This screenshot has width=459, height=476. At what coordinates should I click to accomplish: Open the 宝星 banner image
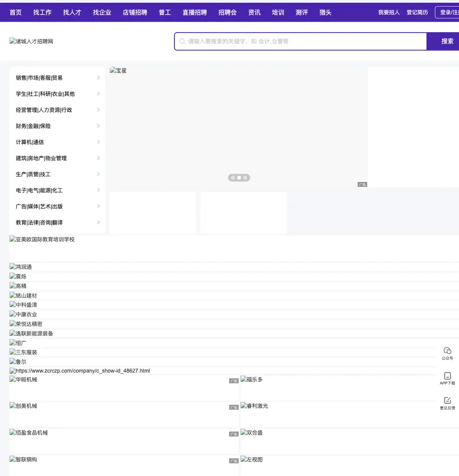pyautogui.click(x=238, y=127)
